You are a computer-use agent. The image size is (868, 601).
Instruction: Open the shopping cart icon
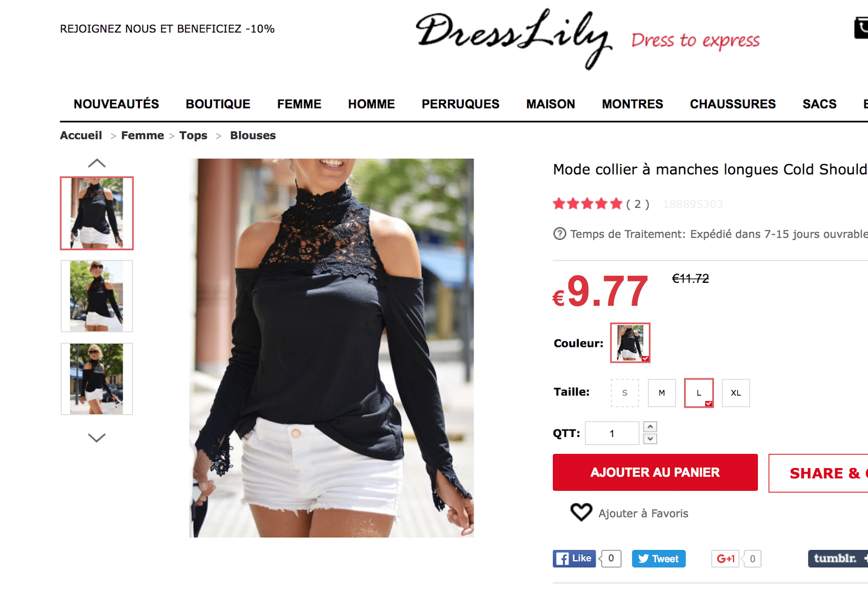point(861,28)
